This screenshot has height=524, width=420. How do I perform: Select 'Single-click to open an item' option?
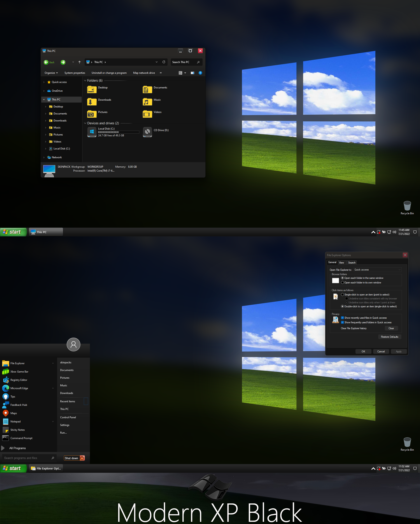[x=343, y=294]
